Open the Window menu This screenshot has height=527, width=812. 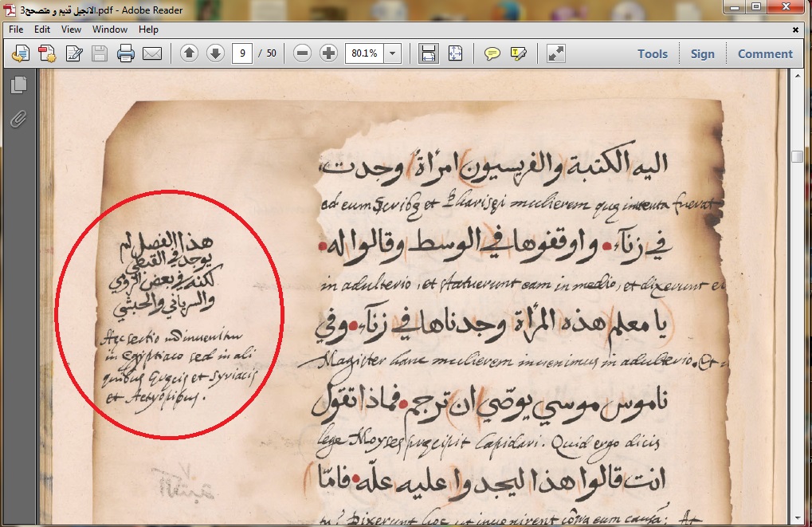click(x=109, y=29)
